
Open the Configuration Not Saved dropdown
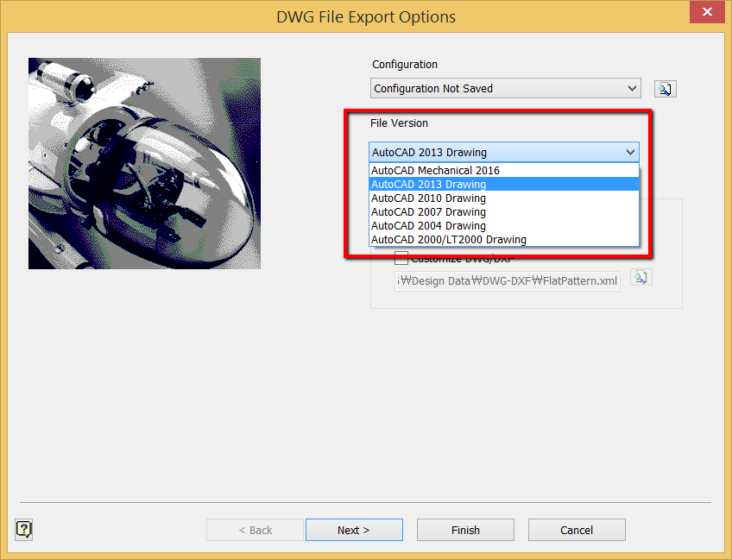[506, 88]
